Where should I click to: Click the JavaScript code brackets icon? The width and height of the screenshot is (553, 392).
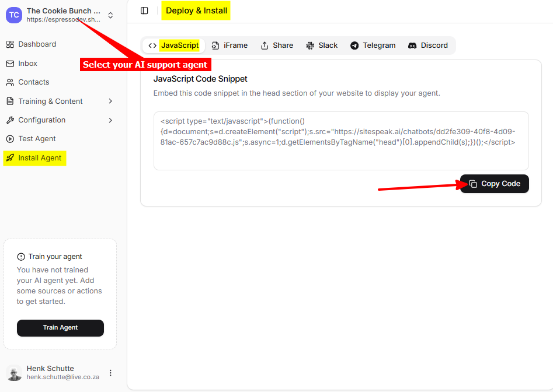(152, 45)
